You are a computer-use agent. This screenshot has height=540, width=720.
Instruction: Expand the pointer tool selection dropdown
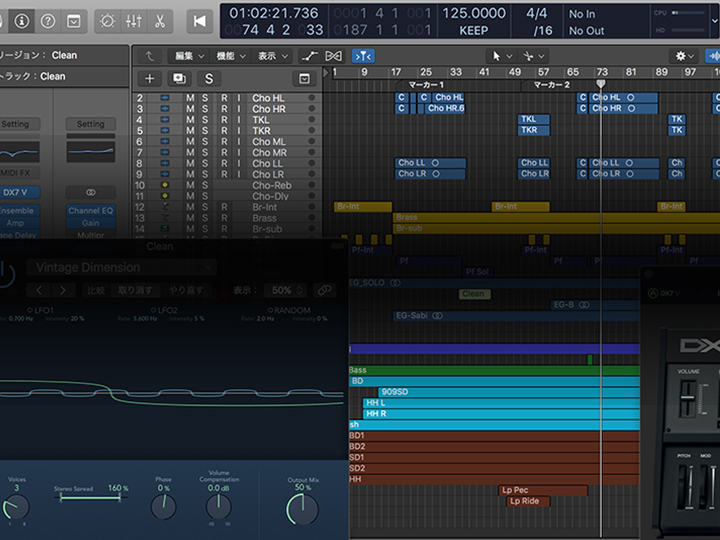502,56
